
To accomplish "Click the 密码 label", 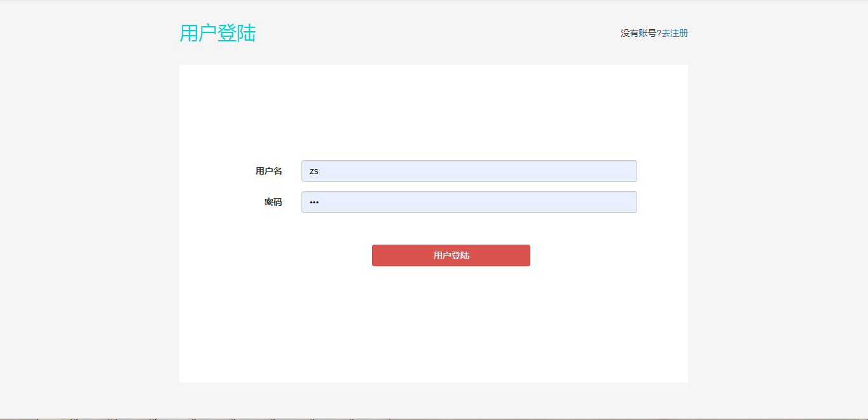I will [273, 202].
